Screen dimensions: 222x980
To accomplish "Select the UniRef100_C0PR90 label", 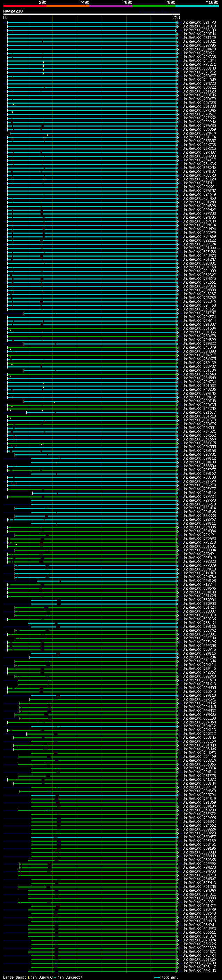I will tap(199, 864).
